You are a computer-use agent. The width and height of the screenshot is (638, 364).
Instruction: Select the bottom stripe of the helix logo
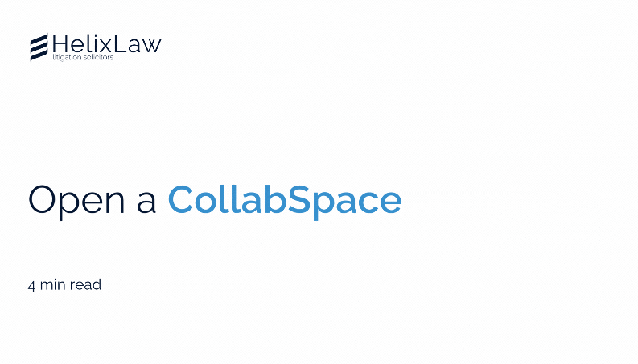click(39, 56)
